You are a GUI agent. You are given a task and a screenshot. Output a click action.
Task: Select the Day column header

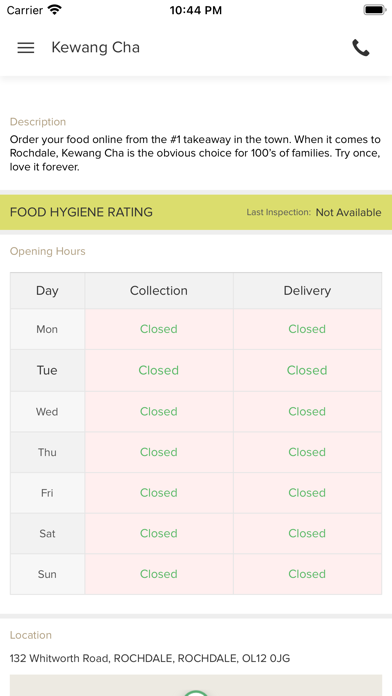pos(47,291)
